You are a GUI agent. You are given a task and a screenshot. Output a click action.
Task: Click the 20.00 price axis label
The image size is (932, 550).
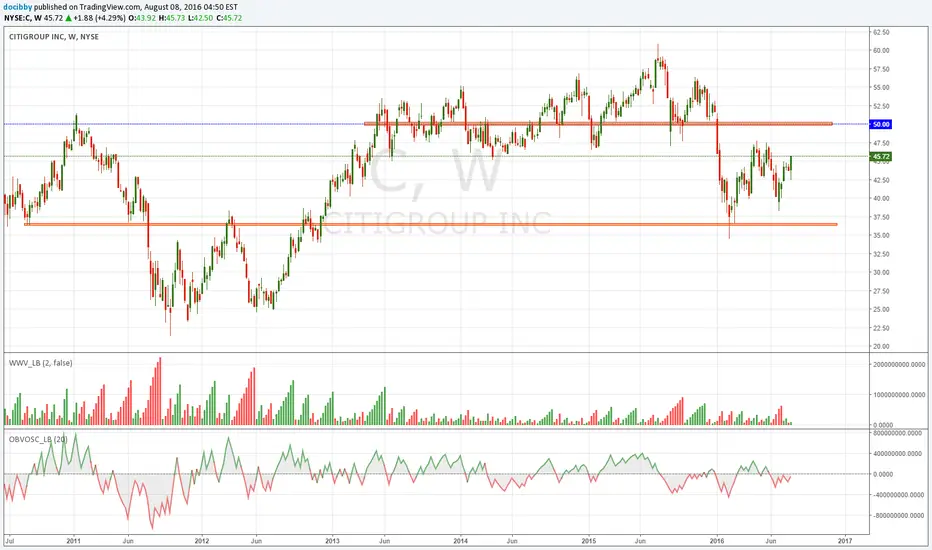[881, 346]
